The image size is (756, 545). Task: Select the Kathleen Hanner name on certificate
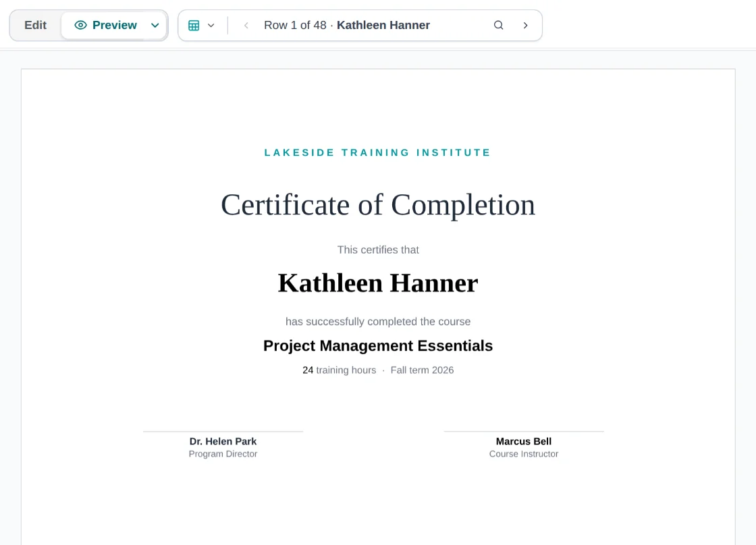pos(378,283)
